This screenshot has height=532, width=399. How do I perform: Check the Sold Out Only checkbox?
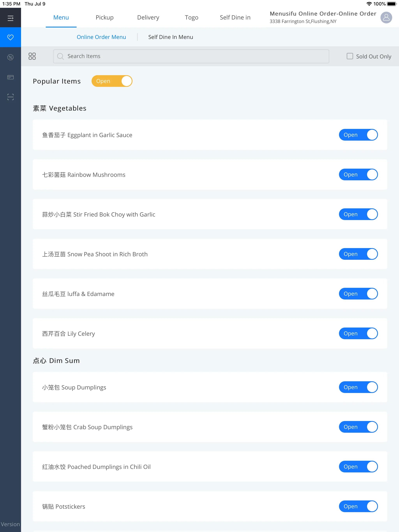click(349, 56)
